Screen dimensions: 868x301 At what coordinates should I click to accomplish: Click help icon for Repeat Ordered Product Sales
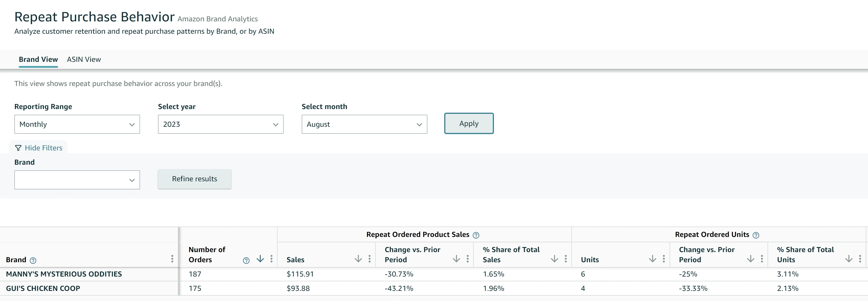[476, 235]
